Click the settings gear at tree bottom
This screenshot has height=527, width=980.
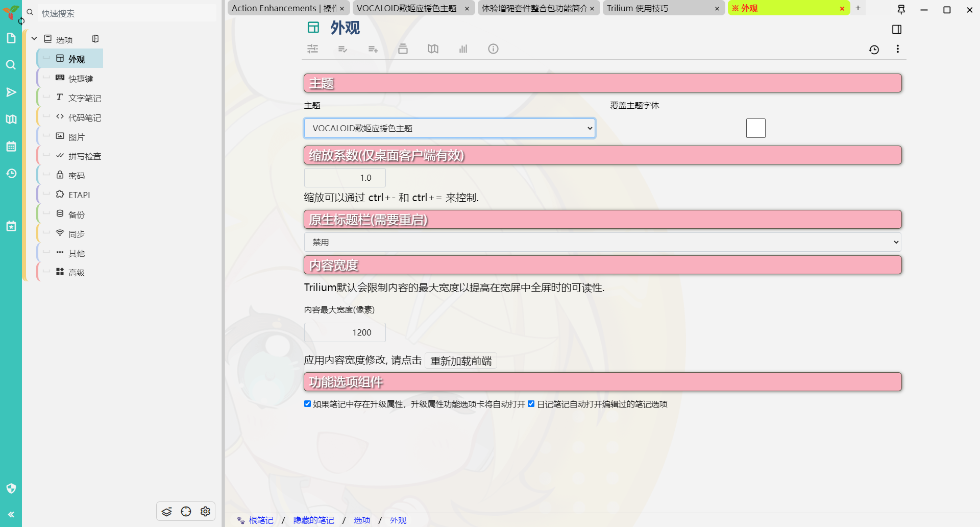205,511
